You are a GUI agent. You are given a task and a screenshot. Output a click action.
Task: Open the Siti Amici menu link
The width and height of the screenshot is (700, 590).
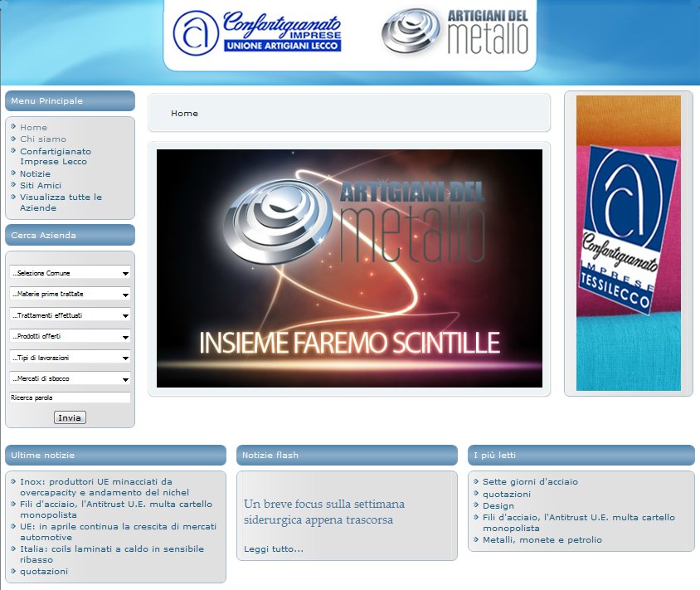(41, 185)
